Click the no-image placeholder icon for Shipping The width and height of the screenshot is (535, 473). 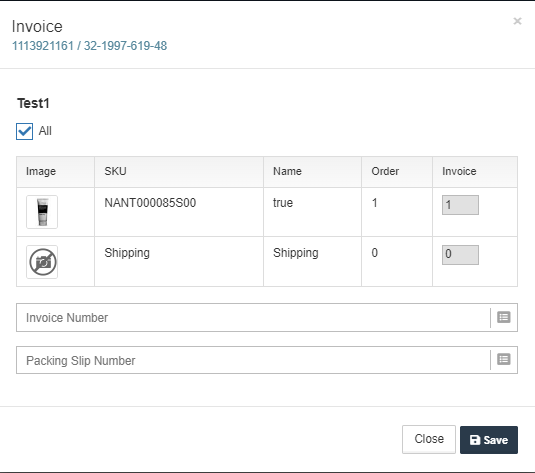(42, 262)
